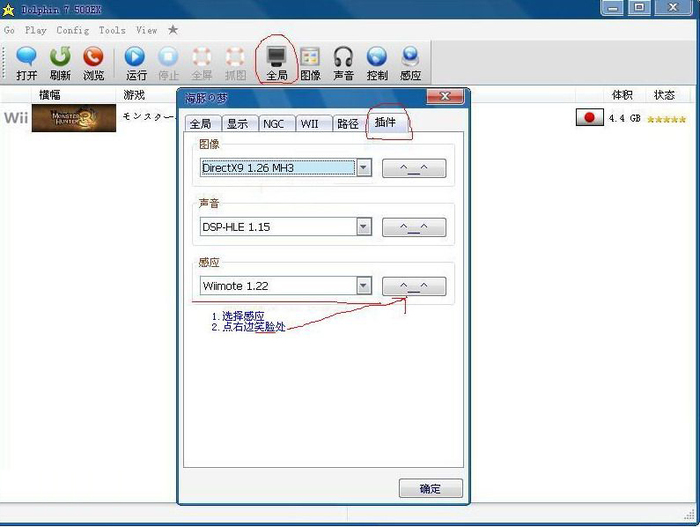Click the 确定 (OK) button
Viewport: 700px width, 527px height.
tap(430, 489)
